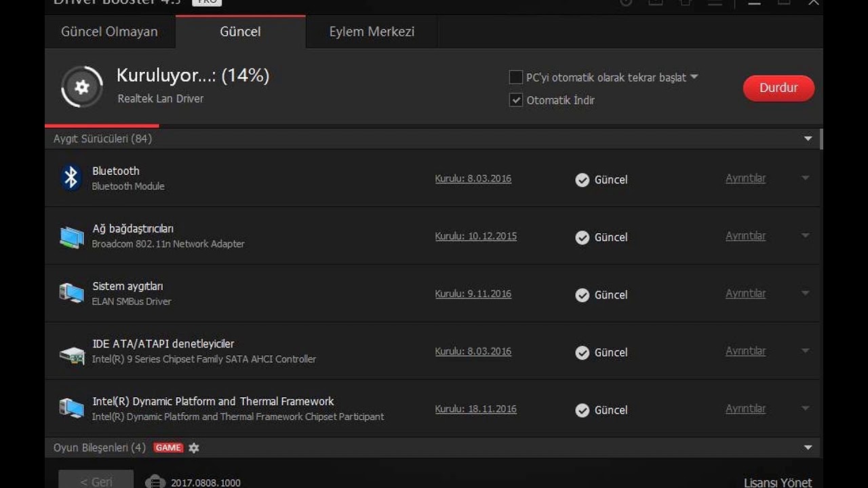Open Ayrıntılar for the Bluetooth driver
The image size is (868, 488).
[x=745, y=178]
